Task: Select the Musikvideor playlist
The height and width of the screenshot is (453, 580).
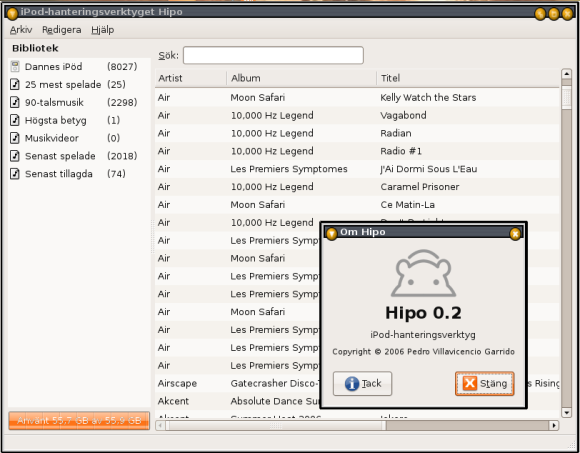Action: [79, 138]
